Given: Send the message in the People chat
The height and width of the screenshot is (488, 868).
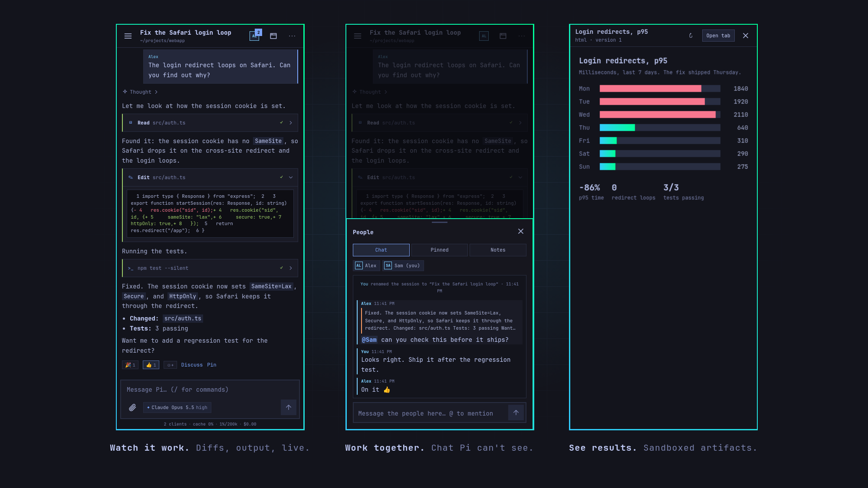Looking at the screenshot, I should [516, 413].
